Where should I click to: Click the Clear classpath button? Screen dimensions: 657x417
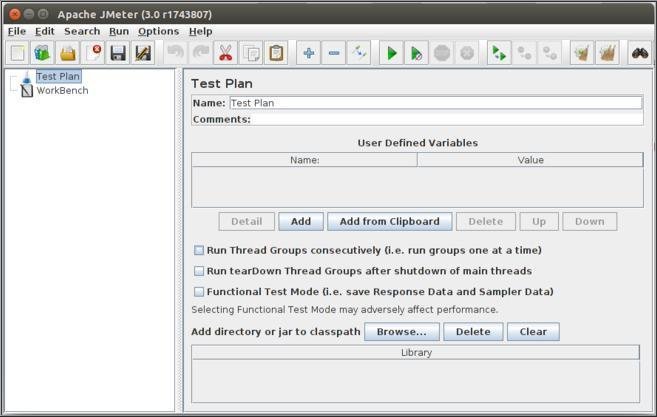tap(533, 332)
